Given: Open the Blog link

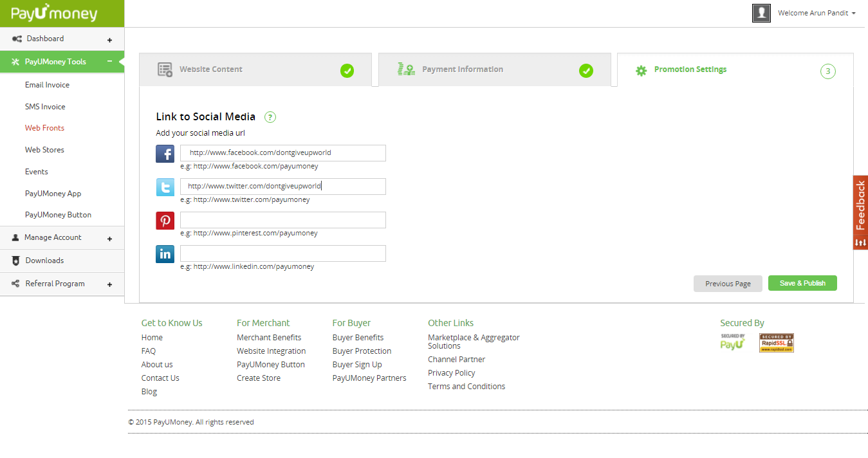Looking at the screenshot, I should 149,392.
